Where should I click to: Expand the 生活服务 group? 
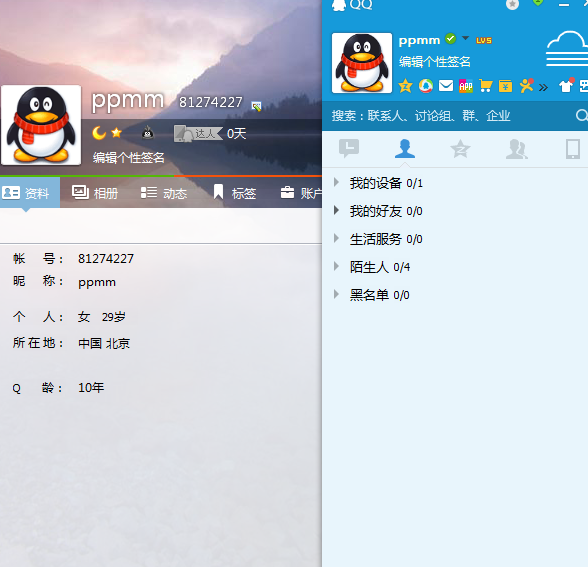pyautogui.click(x=336, y=238)
